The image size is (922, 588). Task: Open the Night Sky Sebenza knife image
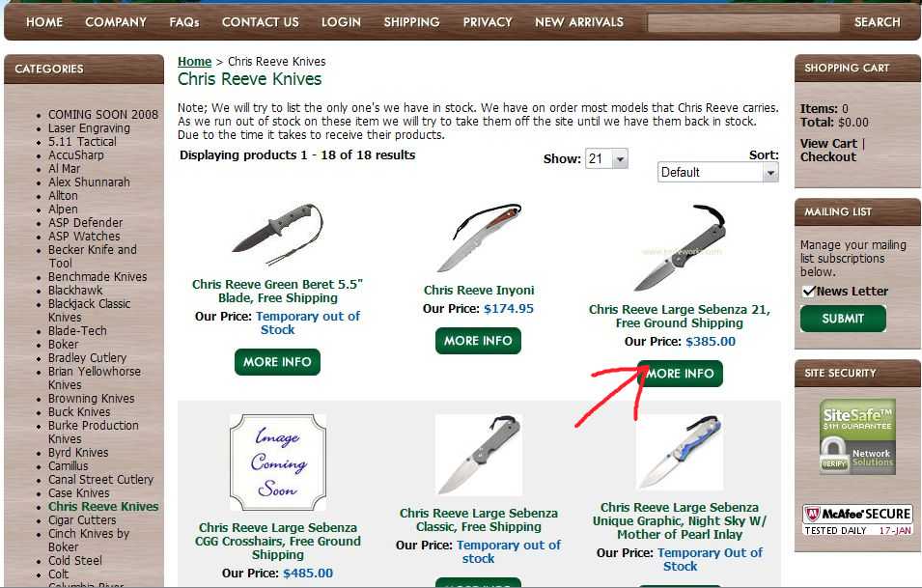click(x=680, y=452)
